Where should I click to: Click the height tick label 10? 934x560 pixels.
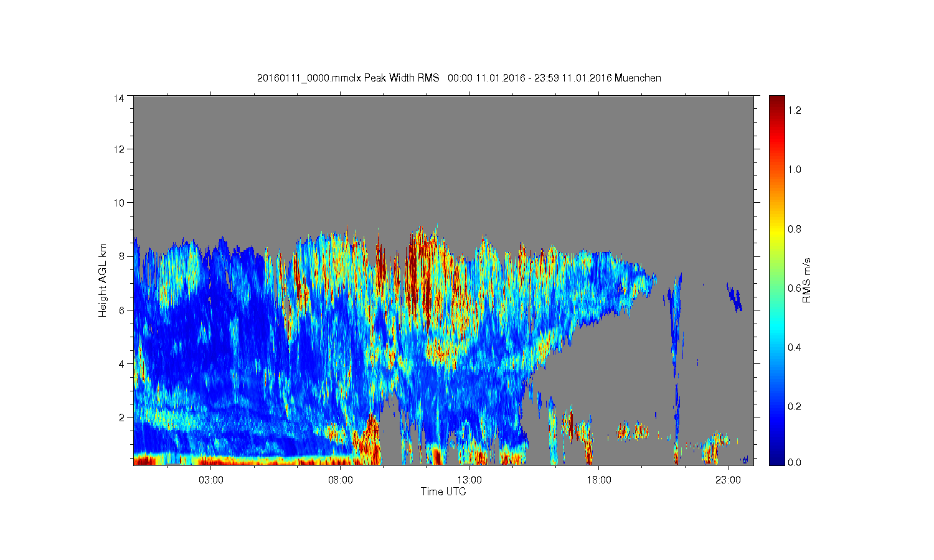point(118,203)
